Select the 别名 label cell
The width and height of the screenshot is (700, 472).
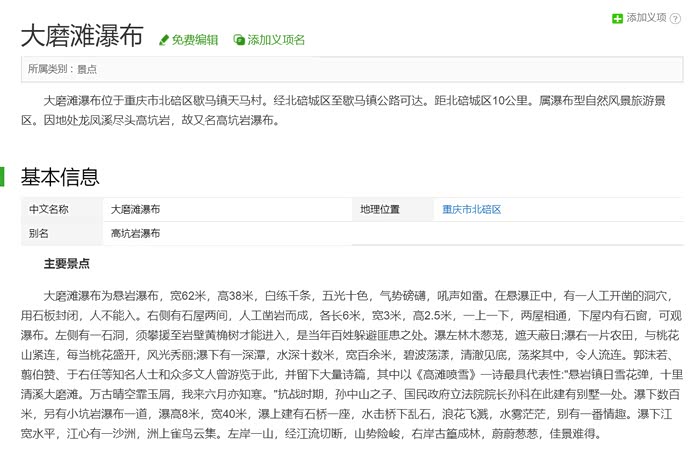pyautogui.click(x=40, y=233)
